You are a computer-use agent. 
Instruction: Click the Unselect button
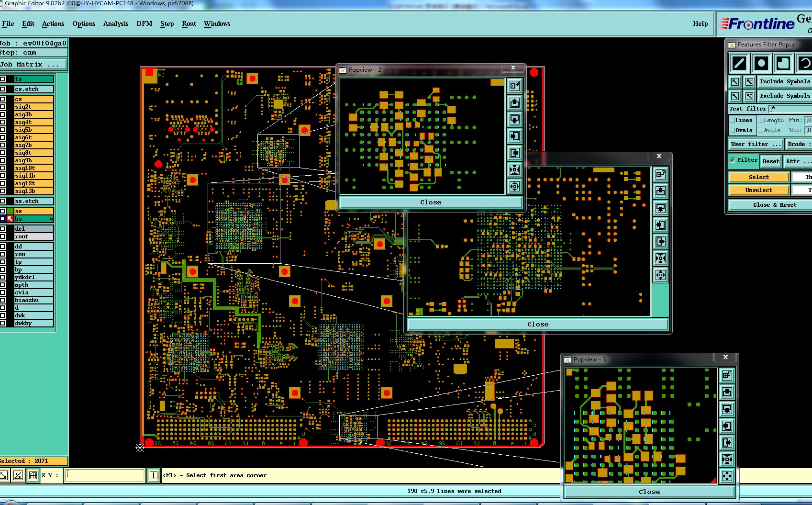click(759, 190)
